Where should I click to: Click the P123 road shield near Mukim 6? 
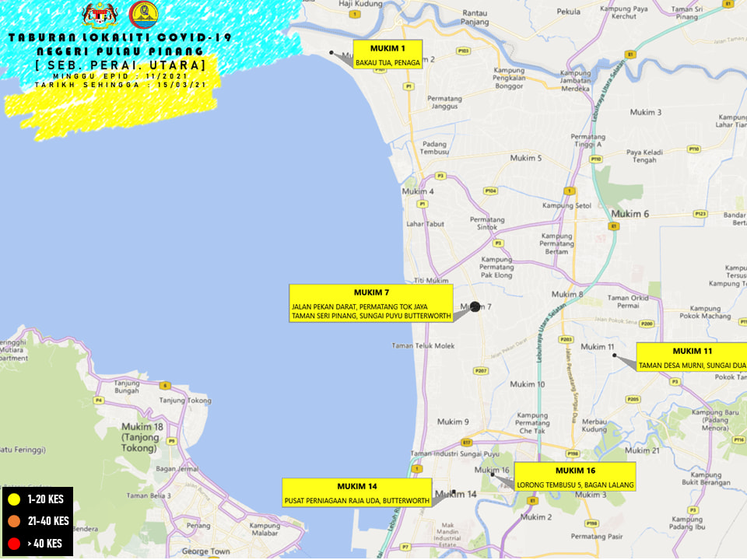(x=700, y=214)
